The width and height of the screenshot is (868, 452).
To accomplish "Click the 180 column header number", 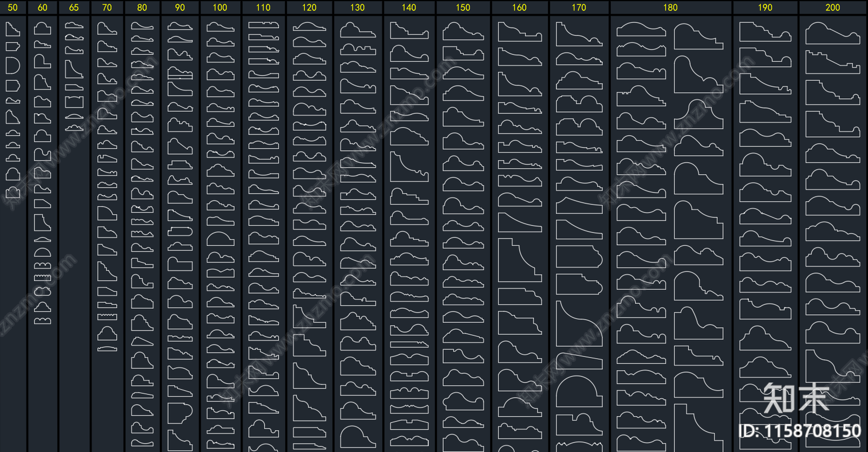I will pyautogui.click(x=670, y=8).
